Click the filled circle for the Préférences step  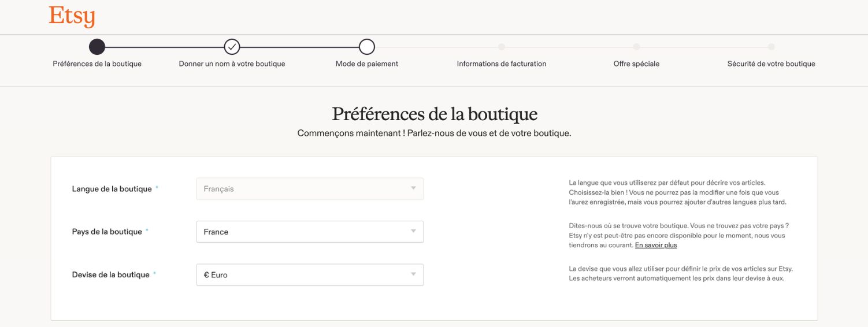tap(97, 47)
